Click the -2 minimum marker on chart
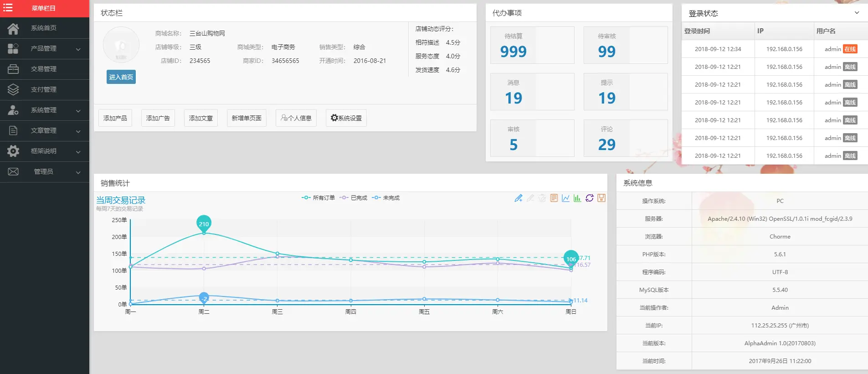This screenshot has width=868, height=374. (x=204, y=298)
